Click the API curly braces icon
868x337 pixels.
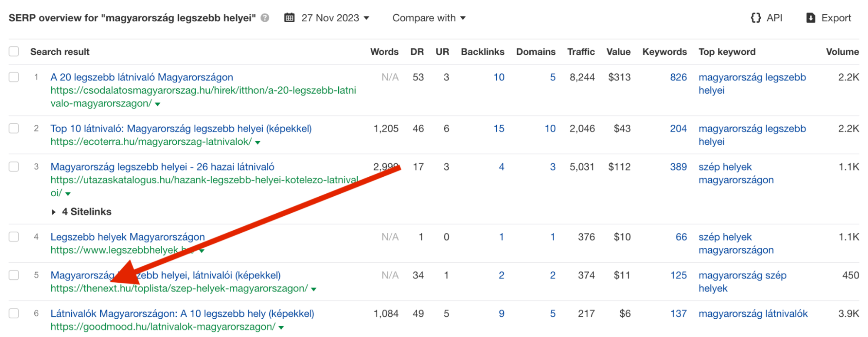756,18
